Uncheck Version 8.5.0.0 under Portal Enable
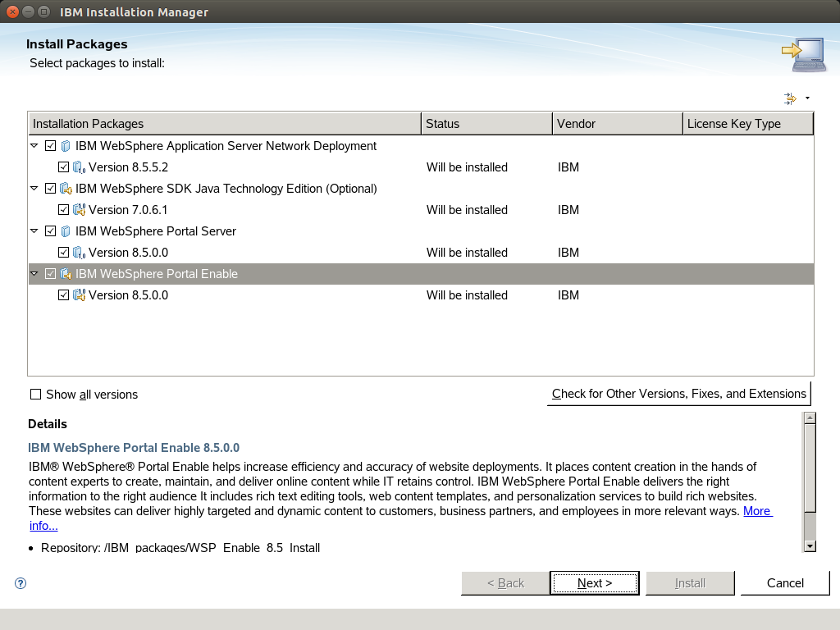The width and height of the screenshot is (840, 630). tap(63, 295)
